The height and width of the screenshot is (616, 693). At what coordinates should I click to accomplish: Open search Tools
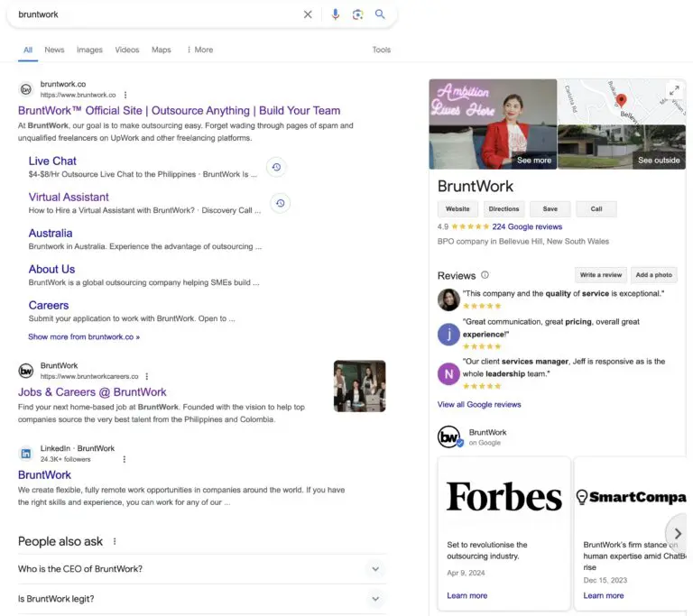(382, 50)
